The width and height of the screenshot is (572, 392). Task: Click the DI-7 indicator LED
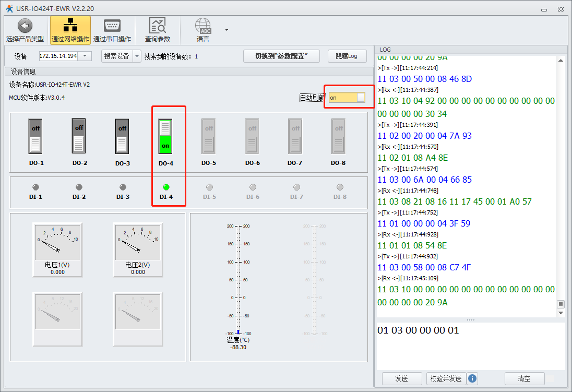[x=296, y=187]
